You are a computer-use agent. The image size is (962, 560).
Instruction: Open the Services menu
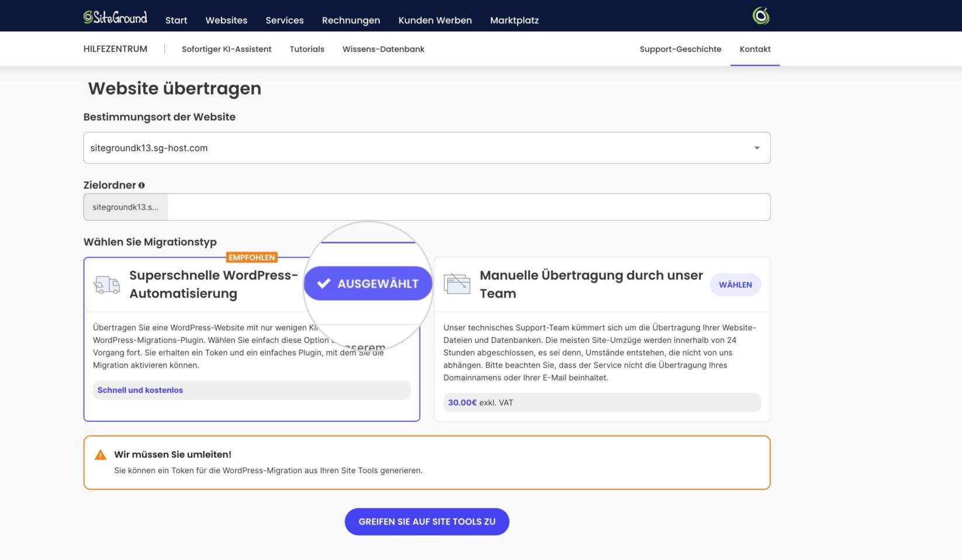[x=285, y=20]
